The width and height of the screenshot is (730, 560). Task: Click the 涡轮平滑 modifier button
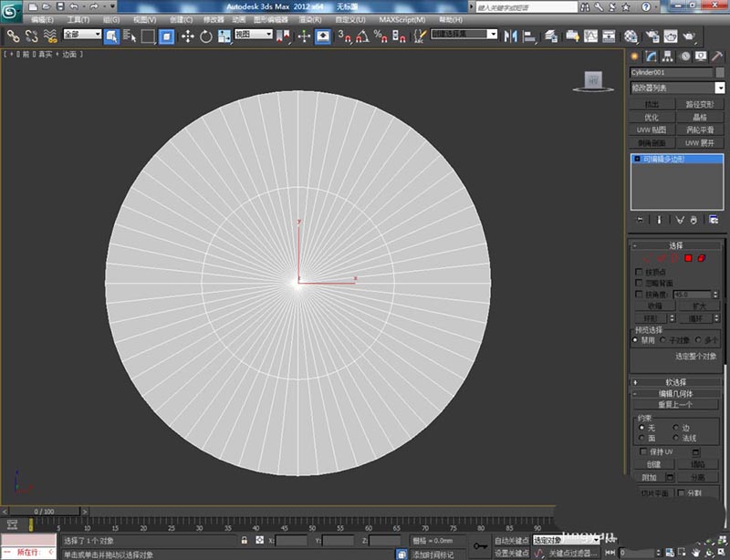pos(700,130)
